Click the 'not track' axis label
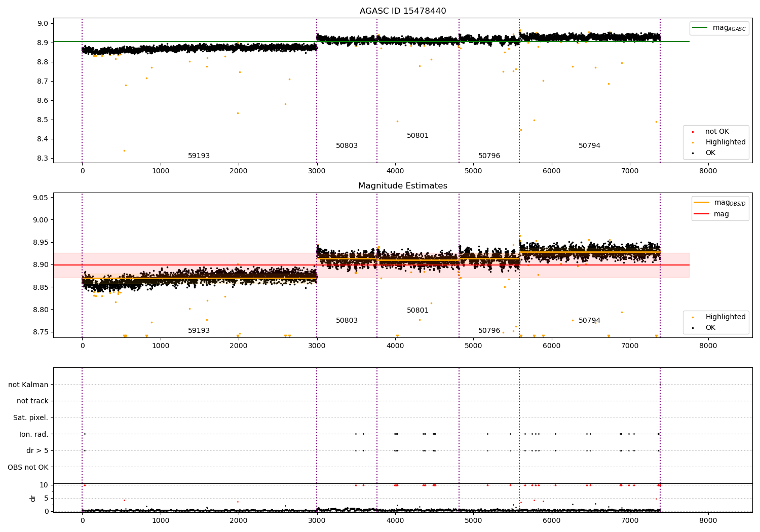760x532 pixels. coord(32,401)
